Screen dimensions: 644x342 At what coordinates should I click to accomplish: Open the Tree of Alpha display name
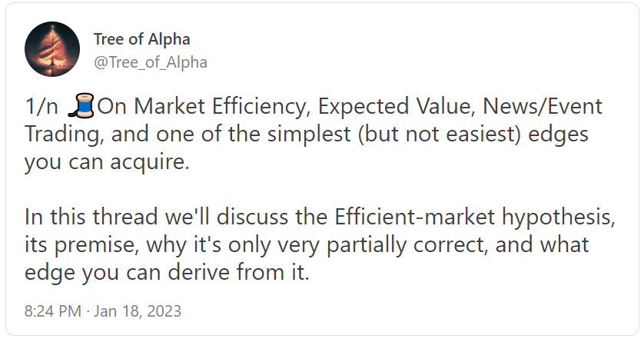click(141, 39)
